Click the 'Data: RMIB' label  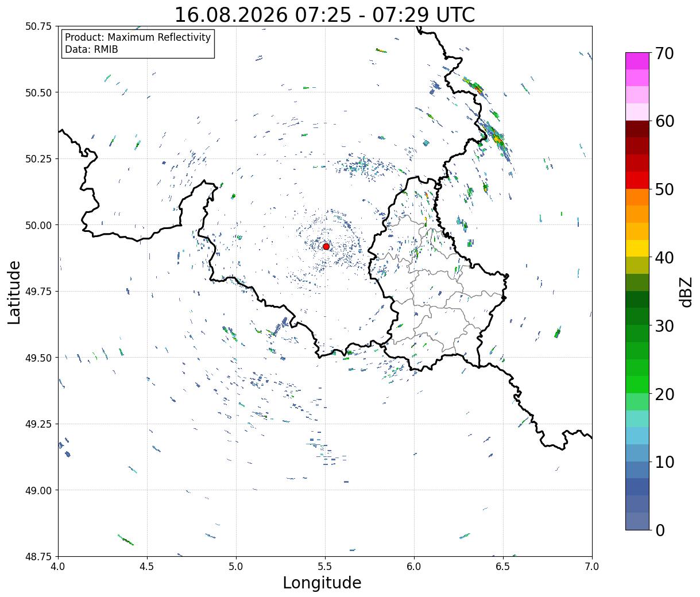91,49
